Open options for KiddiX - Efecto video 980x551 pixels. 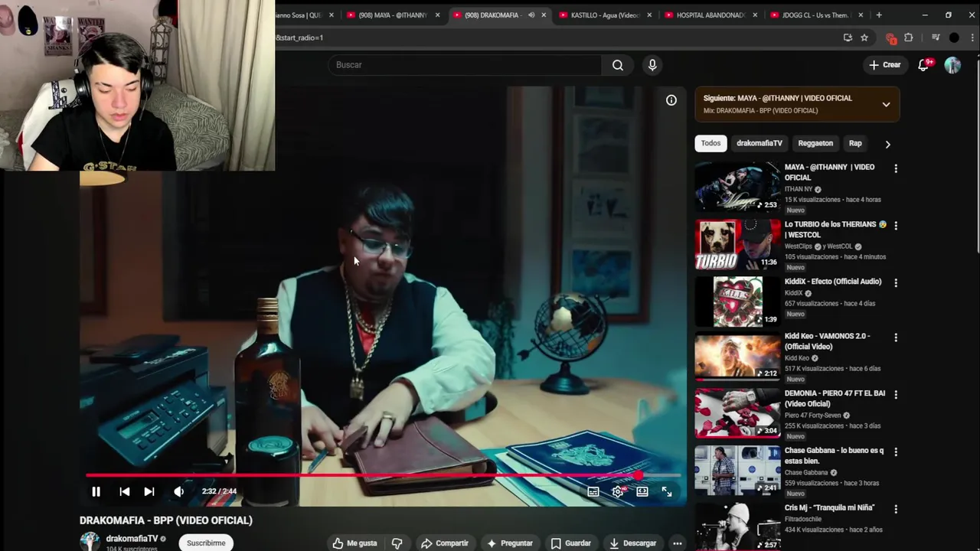(x=896, y=283)
